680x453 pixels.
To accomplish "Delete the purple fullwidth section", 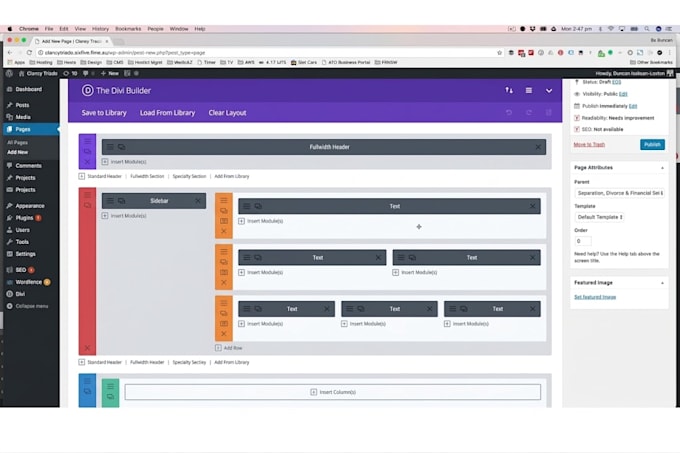I will click(87, 162).
